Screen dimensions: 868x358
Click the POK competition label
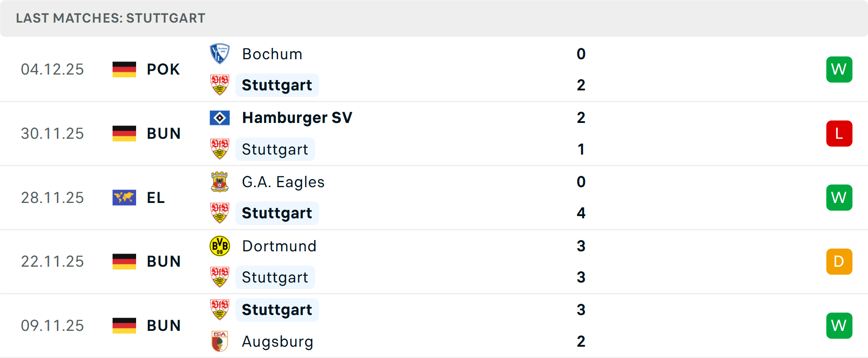pos(163,69)
